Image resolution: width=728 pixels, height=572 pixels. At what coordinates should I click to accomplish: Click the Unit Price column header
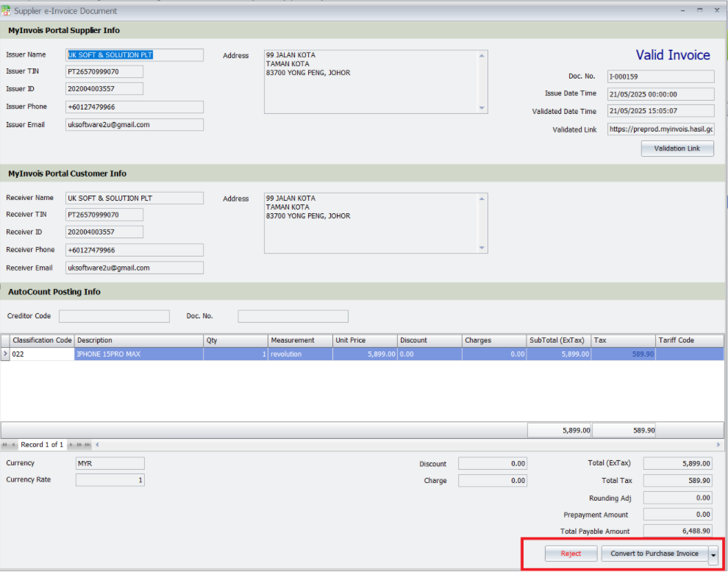[365, 340]
